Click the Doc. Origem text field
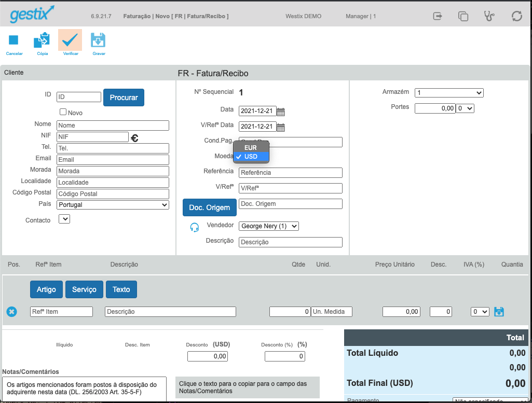Screen dimensions: 532x403 coord(291,204)
